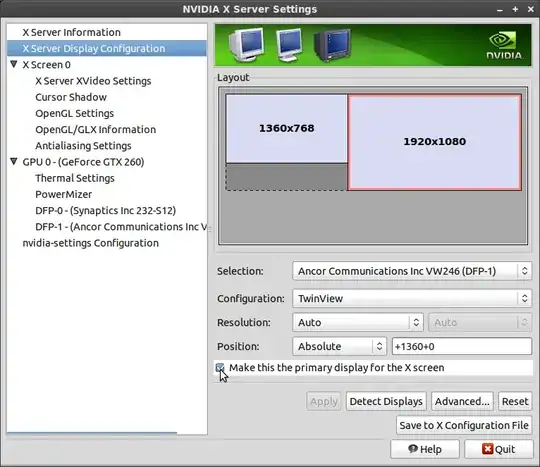This screenshot has width=540, height=467.
Task: Open the PowerMizer settings page
Action: [x=63, y=194]
